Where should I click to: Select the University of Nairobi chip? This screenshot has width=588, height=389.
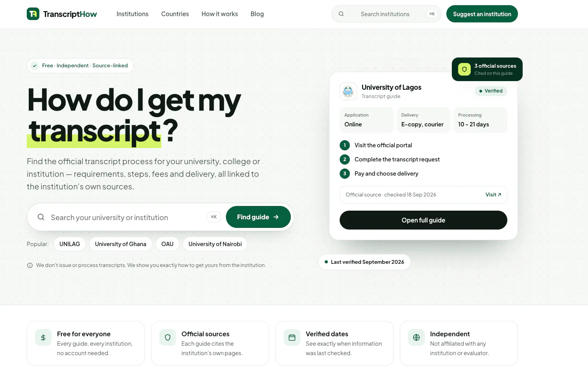point(215,244)
